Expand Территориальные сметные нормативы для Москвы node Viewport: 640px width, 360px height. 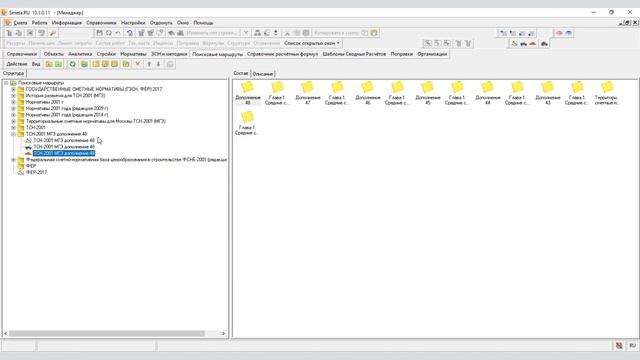13,121
